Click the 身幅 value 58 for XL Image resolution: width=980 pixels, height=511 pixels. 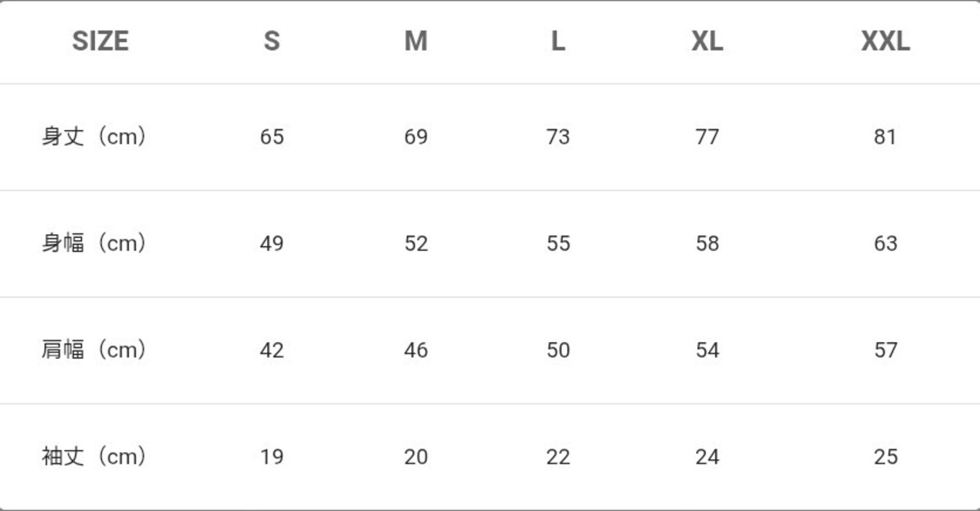coord(707,243)
